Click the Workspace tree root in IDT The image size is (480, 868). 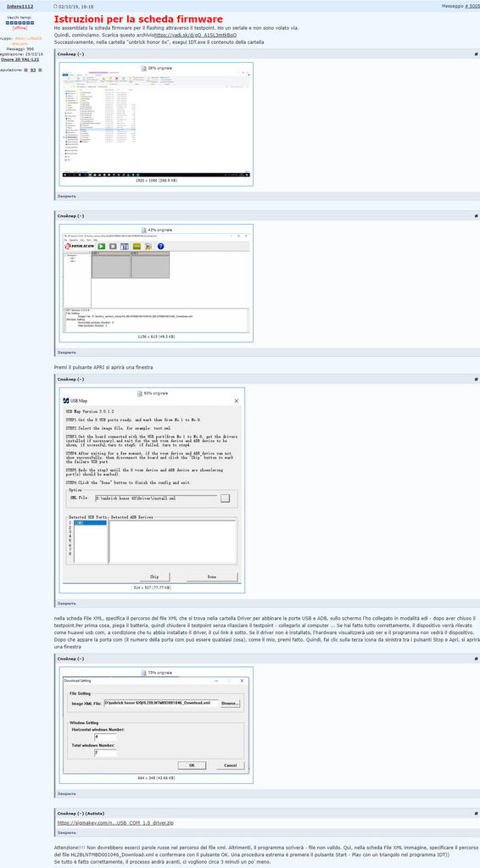pos(71,255)
